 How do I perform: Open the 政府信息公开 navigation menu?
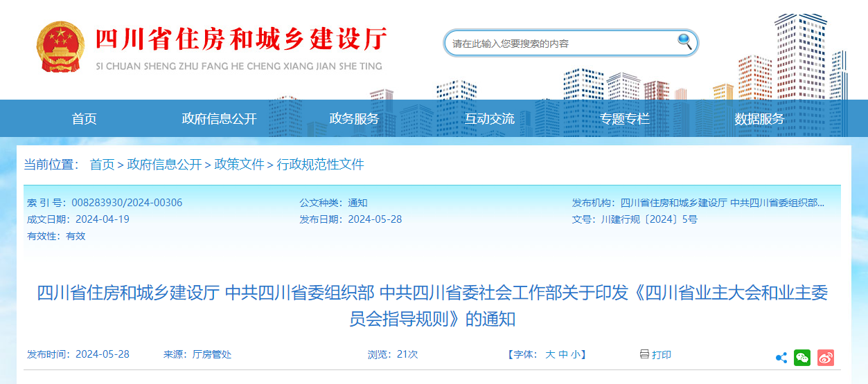coord(219,119)
